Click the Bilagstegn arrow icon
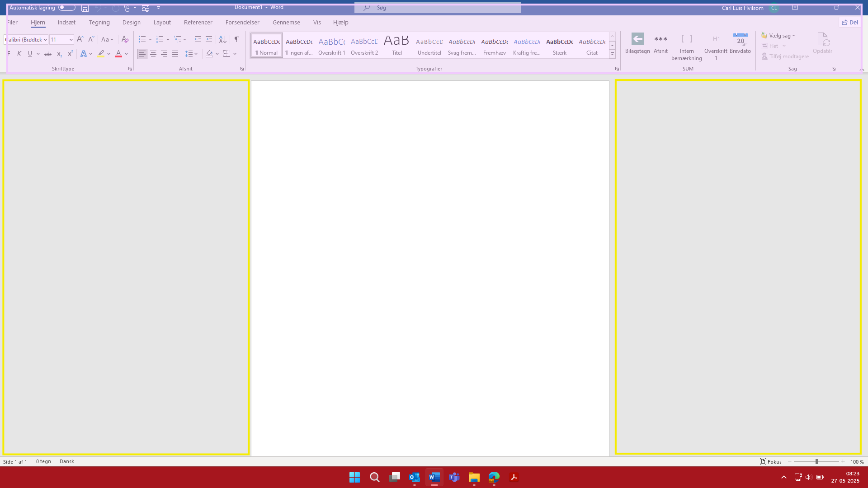868x488 pixels. click(637, 39)
